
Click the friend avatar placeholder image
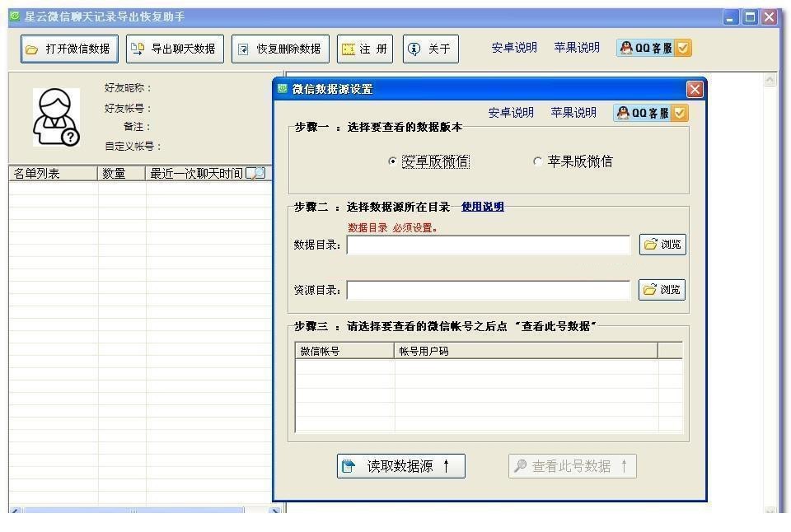click(57, 118)
